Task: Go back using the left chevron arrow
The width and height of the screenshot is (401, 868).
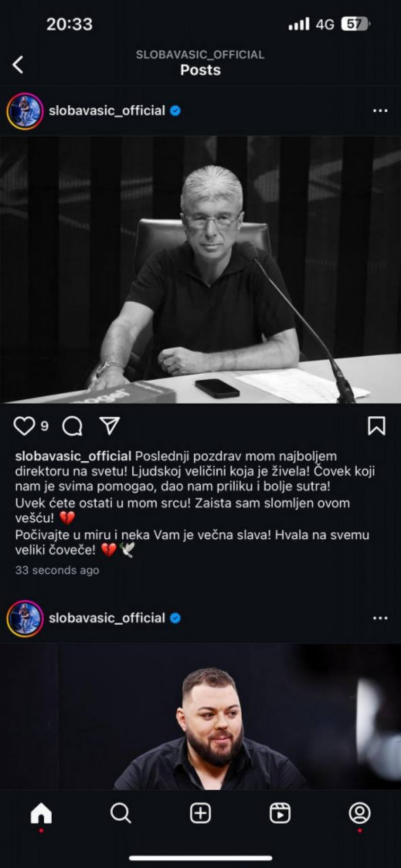Action: click(x=18, y=65)
